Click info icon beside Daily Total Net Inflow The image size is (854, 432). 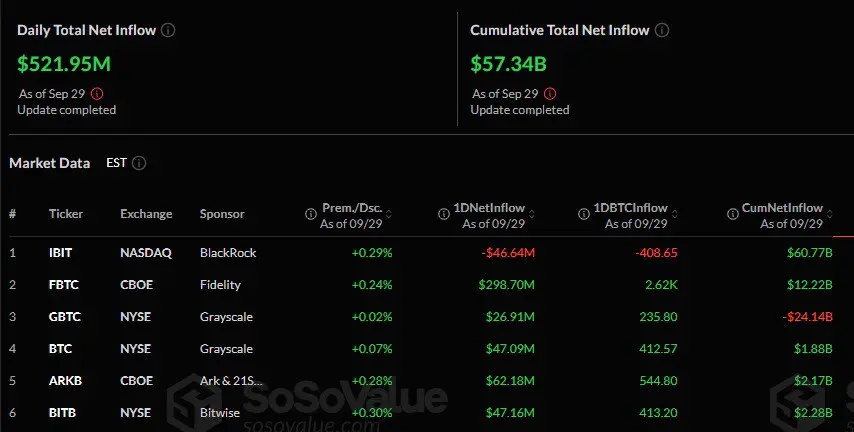click(x=168, y=30)
